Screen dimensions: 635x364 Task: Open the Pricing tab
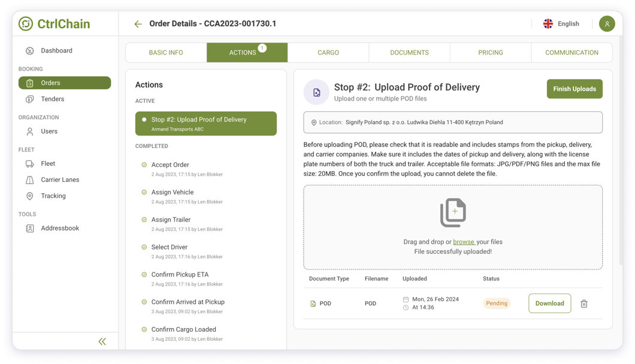(x=490, y=53)
